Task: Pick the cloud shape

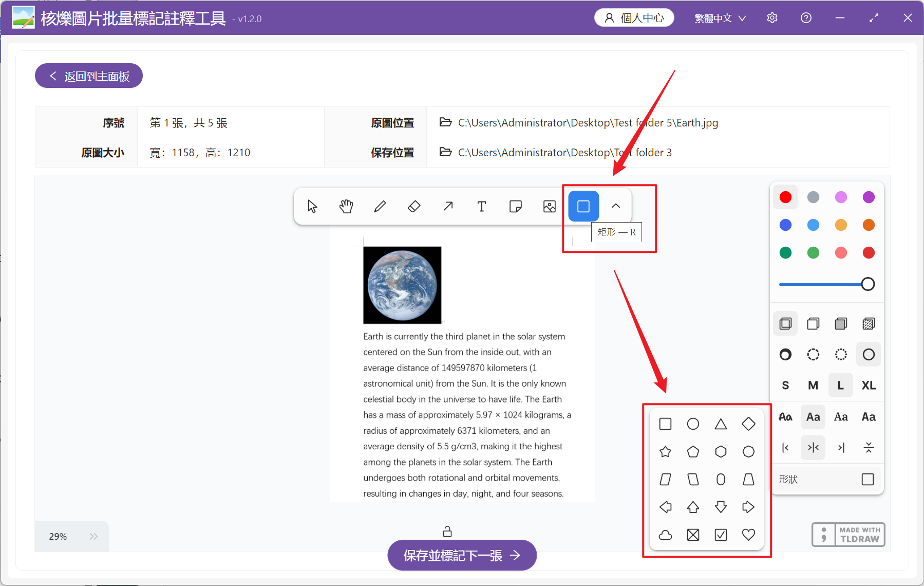Action: tap(665, 535)
